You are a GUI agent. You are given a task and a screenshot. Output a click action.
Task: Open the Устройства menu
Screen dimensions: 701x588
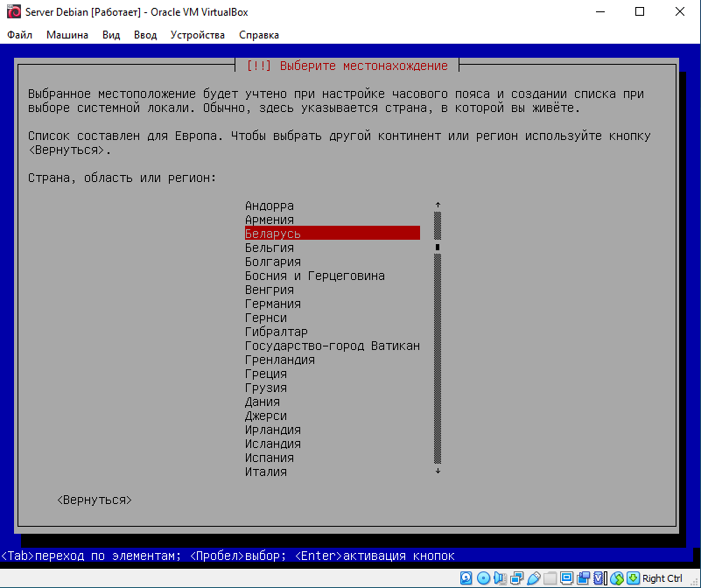point(197,35)
